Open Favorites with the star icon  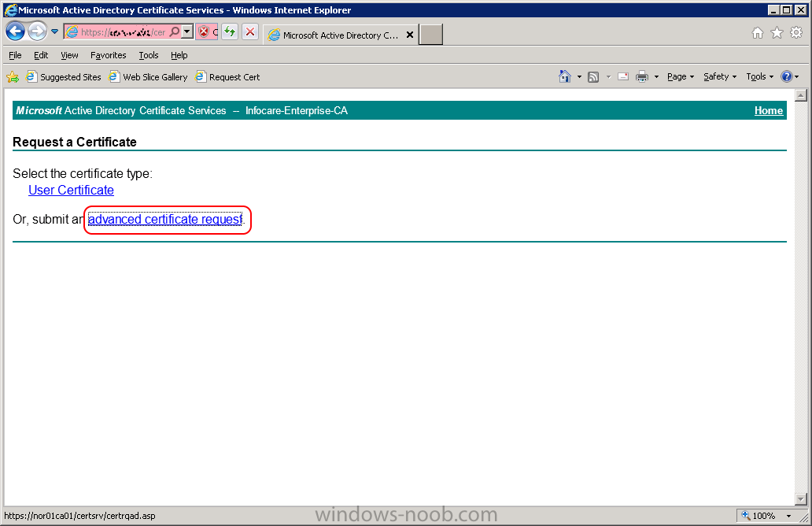[777, 33]
